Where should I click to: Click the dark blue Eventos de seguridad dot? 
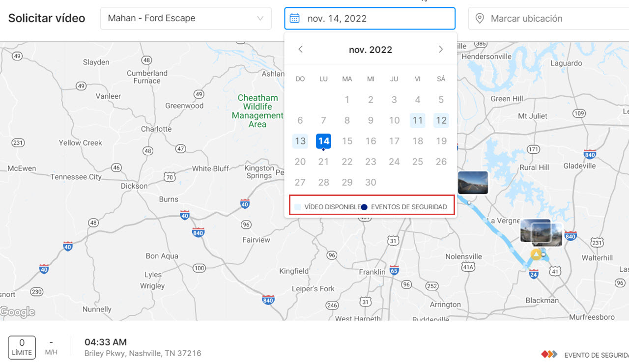point(364,207)
